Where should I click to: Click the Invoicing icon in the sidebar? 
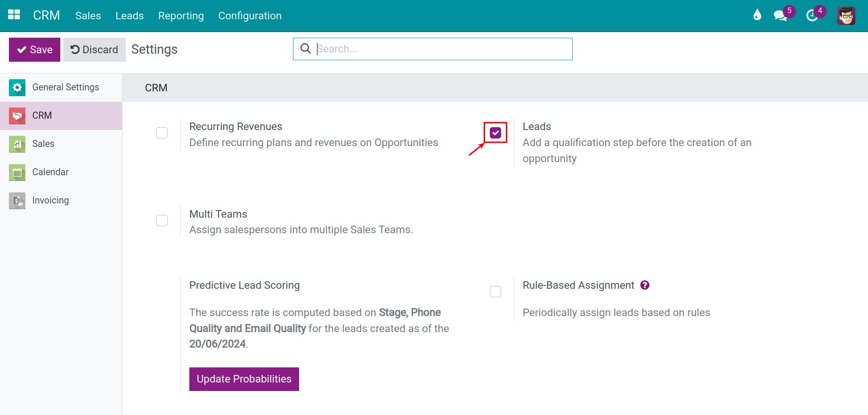click(17, 201)
